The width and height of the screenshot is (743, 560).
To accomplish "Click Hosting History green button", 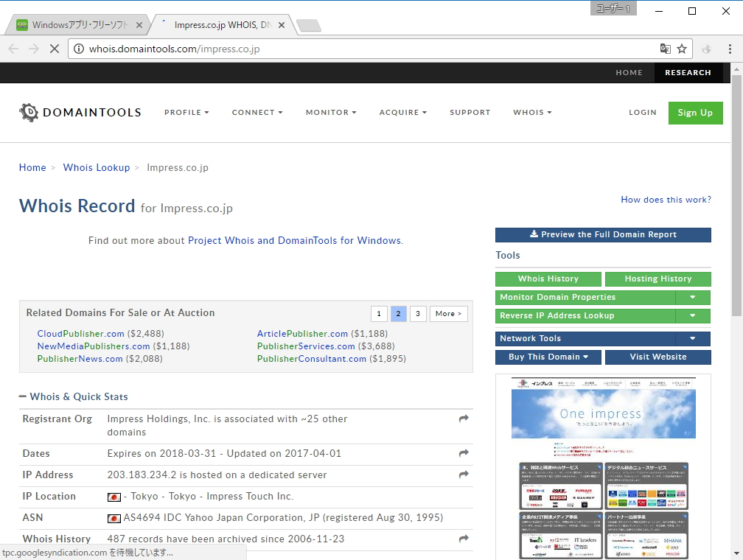I will [658, 279].
